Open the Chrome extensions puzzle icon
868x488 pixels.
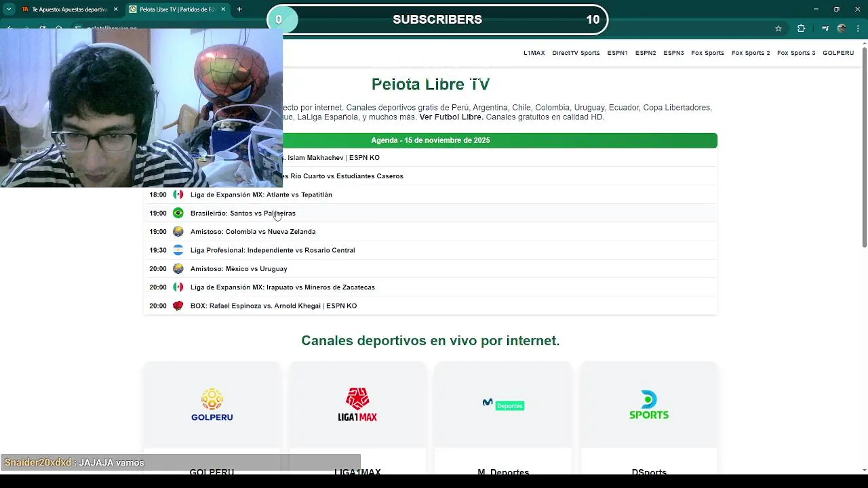801,28
